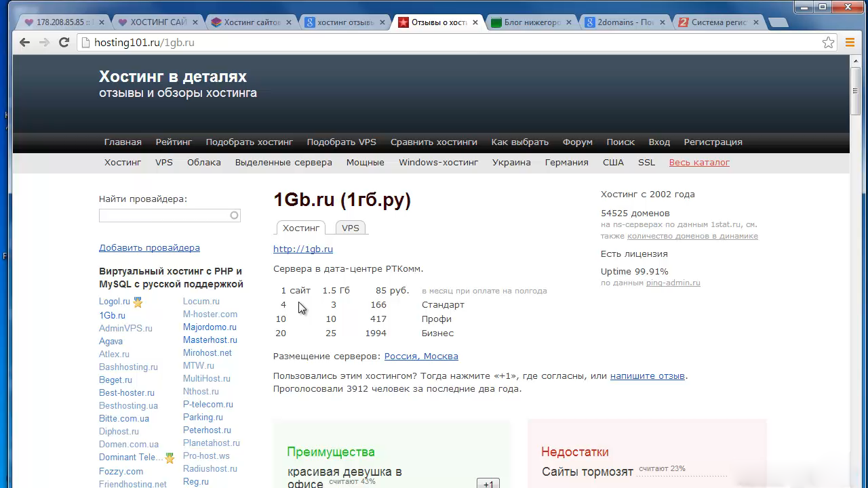Open the 'Россия, Москва' link

tap(421, 357)
